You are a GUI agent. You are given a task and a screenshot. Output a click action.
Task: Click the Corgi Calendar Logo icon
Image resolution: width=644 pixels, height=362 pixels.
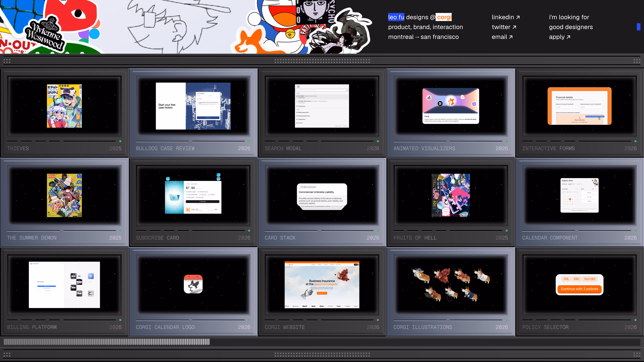pos(193,284)
